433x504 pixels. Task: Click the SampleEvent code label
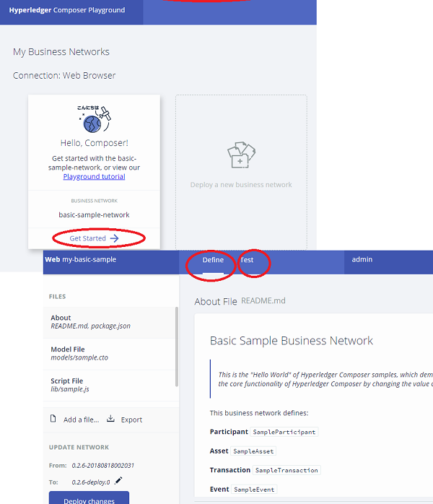(x=254, y=490)
